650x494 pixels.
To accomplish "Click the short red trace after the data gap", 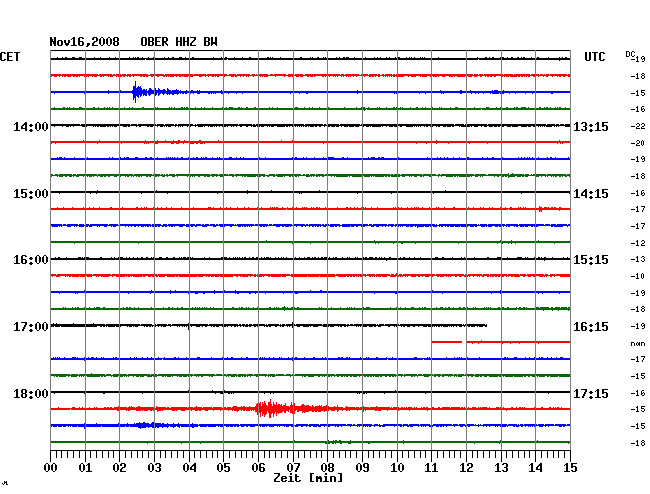I will pyautogui.click(x=447, y=342).
